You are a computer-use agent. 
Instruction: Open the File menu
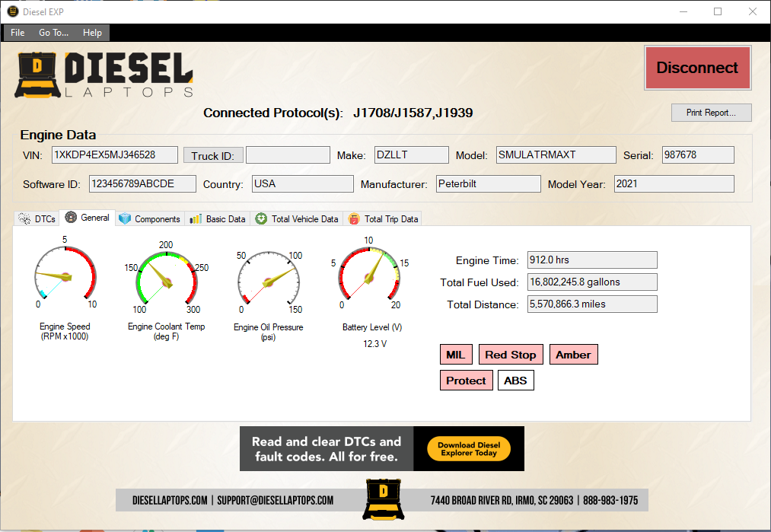[x=17, y=33]
